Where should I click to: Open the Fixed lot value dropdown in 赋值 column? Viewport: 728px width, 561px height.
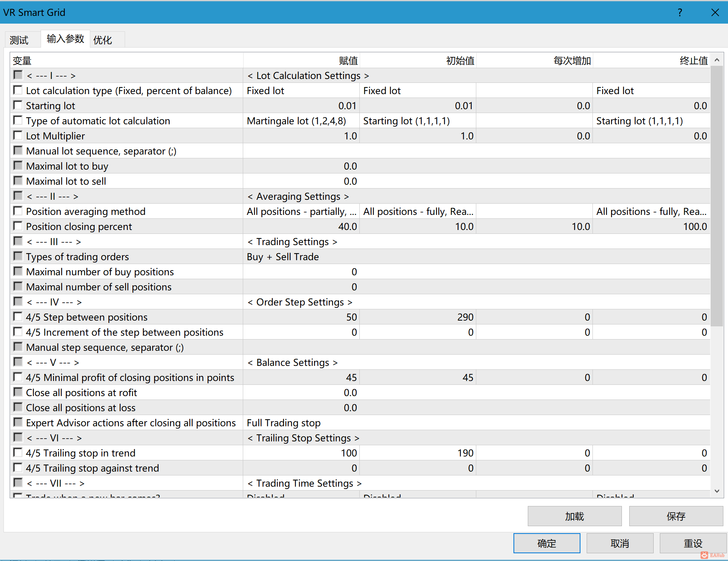[x=301, y=91]
